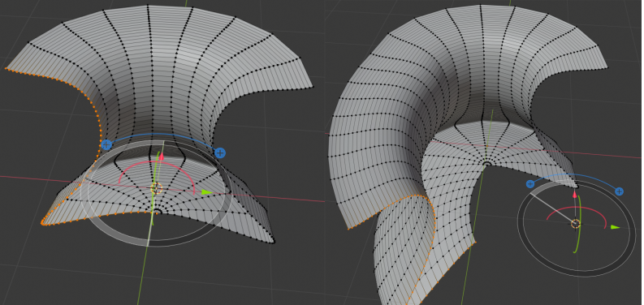Click the green arrow gizmo in right viewport
This screenshot has height=305, width=644.
coord(615,227)
